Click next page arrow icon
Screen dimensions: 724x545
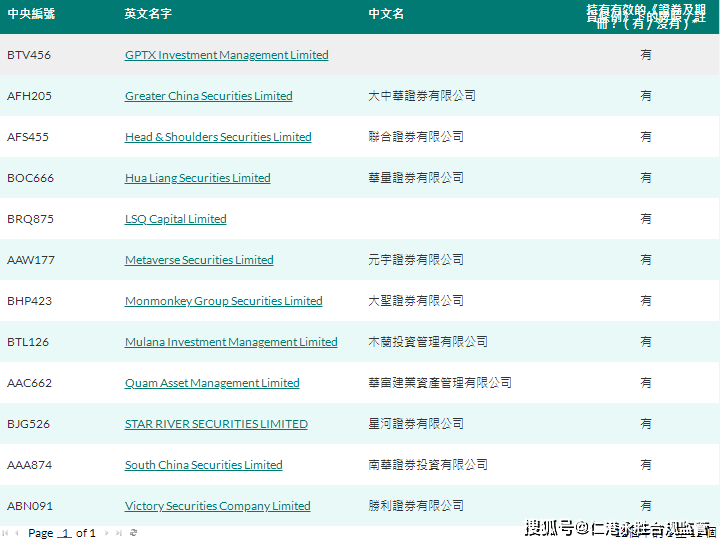(107, 533)
